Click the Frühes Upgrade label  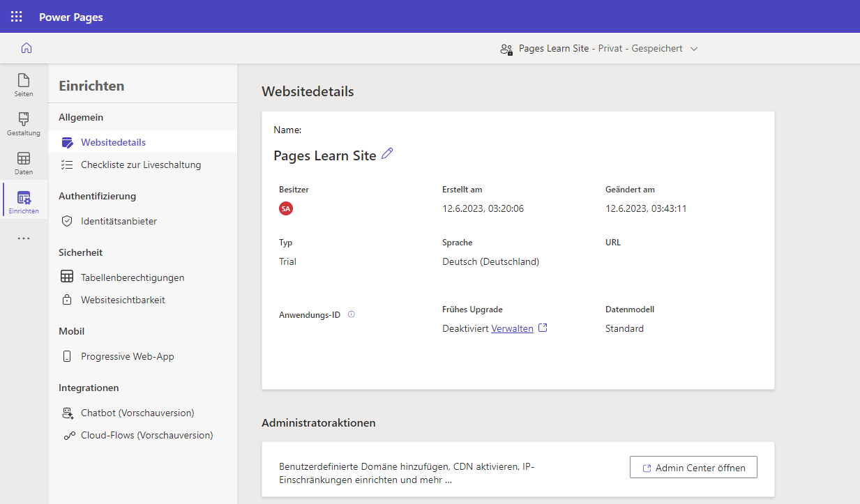point(472,310)
